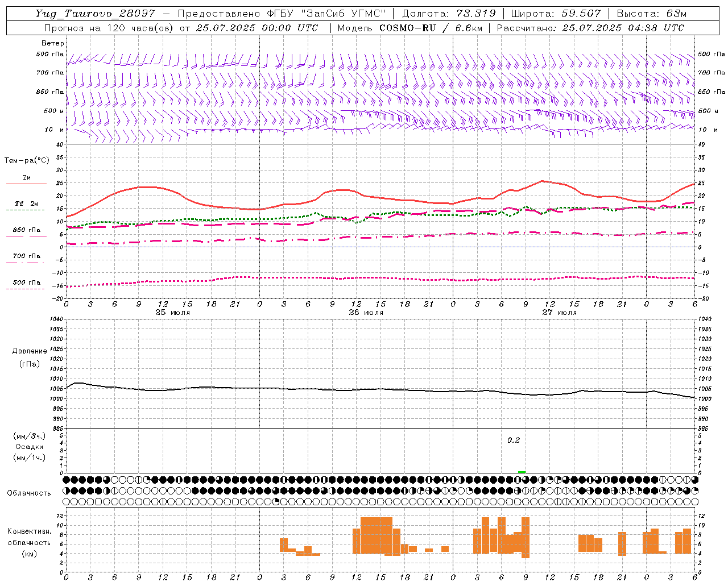Click the Td 2м dashed legend entry

pyautogui.click(x=26, y=203)
